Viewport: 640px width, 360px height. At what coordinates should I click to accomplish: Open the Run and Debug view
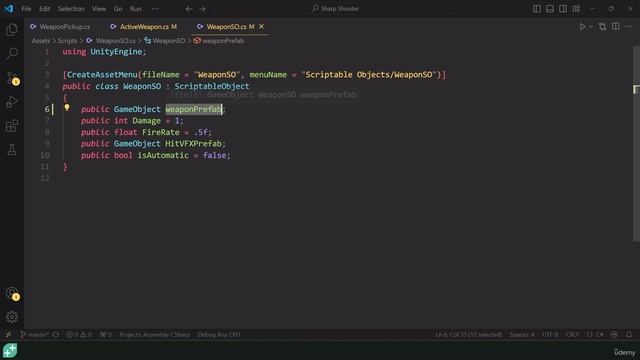coord(12,102)
